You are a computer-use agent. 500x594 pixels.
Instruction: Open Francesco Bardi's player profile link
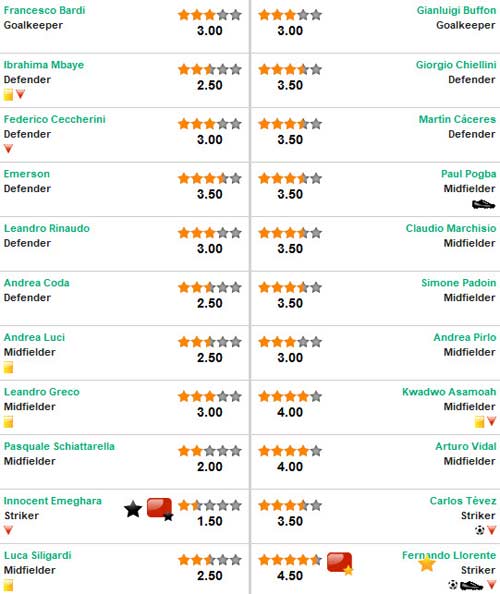[44, 10]
